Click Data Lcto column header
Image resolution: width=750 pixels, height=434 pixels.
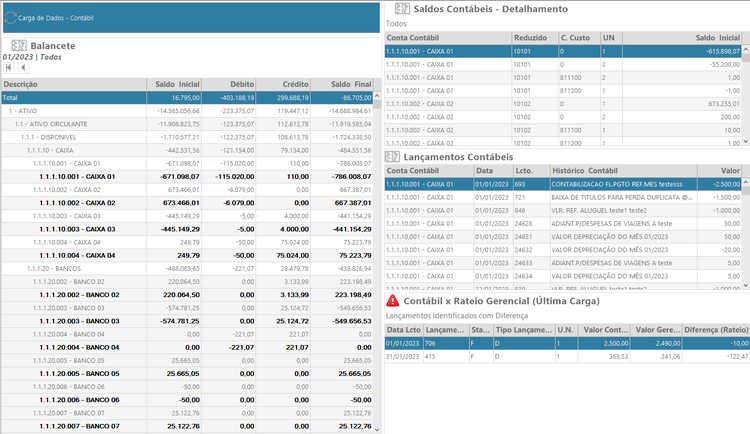(404, 330)
